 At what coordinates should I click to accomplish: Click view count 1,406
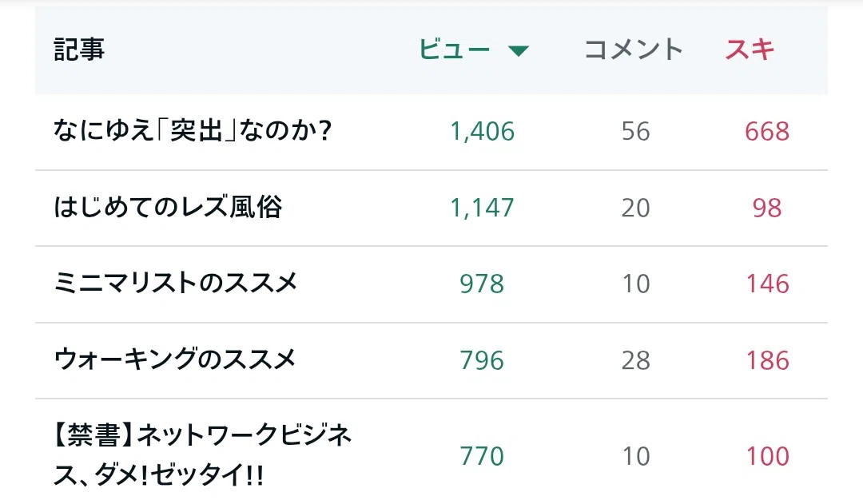(x=482, y=132)
